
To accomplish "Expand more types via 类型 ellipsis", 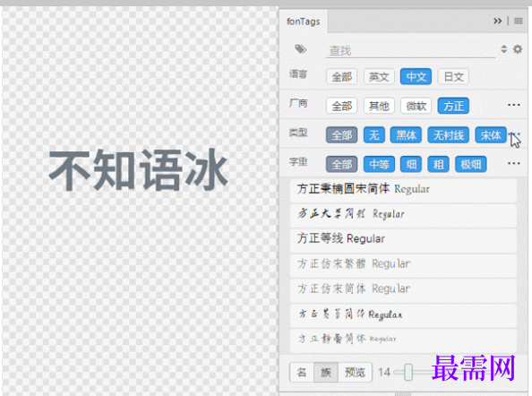I will pyautogui.click(x=514, y=134).
